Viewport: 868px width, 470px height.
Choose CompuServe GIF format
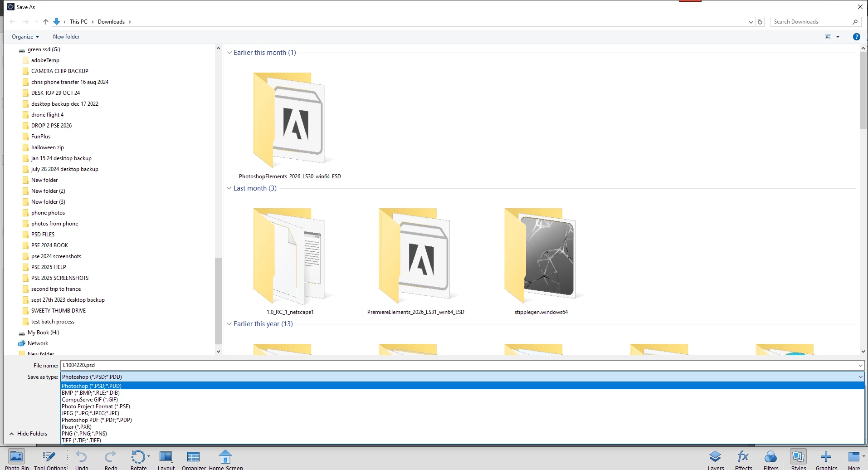coord(463,400)
